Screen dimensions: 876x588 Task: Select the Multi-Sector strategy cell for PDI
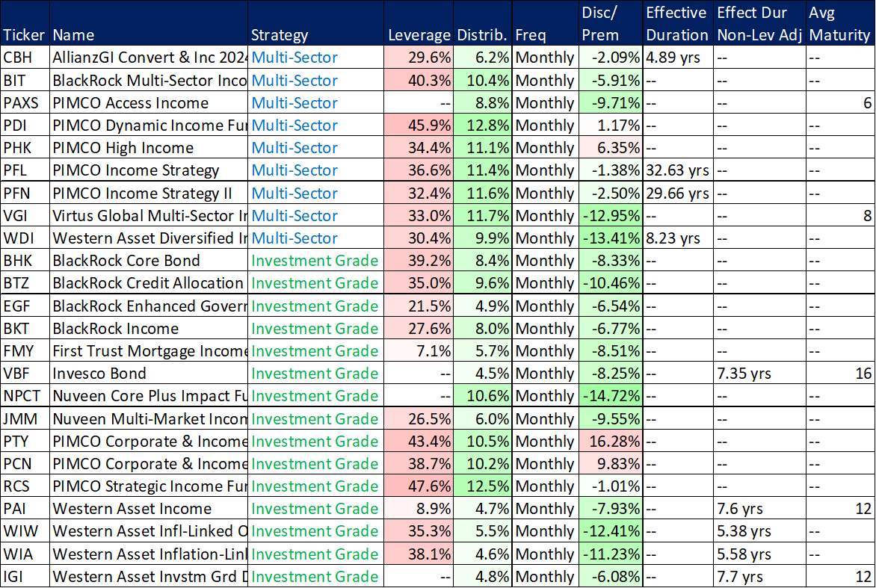(x=315, y=125)
